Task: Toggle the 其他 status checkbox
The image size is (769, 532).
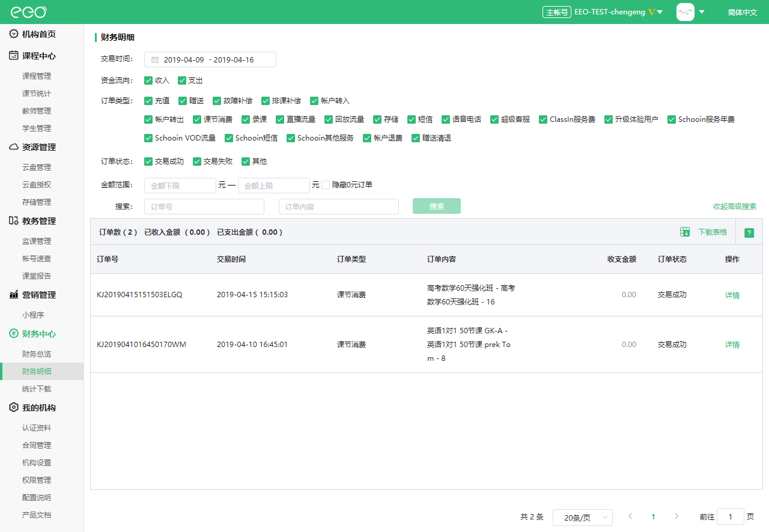Action: 246,162
